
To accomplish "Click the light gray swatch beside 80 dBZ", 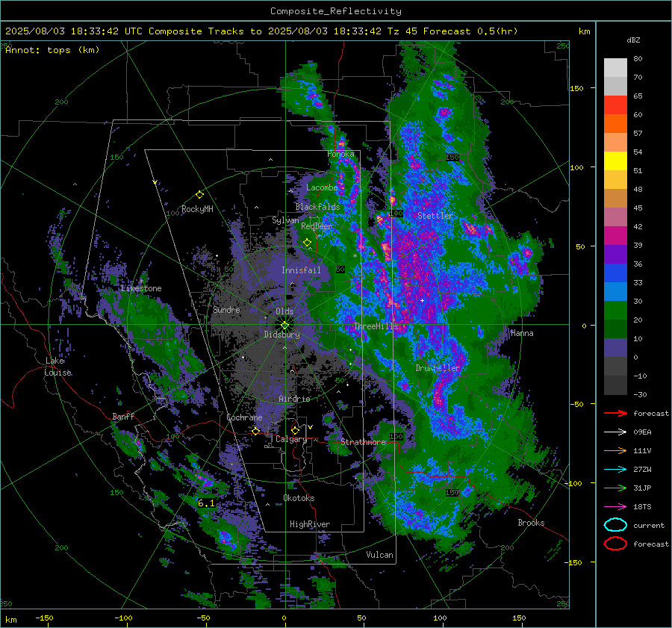I will (615, 67).
